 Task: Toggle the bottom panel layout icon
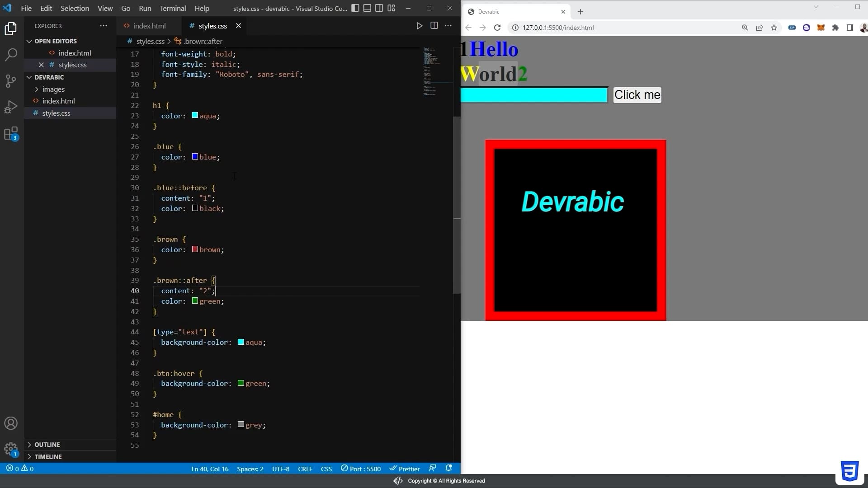(367, 8)
